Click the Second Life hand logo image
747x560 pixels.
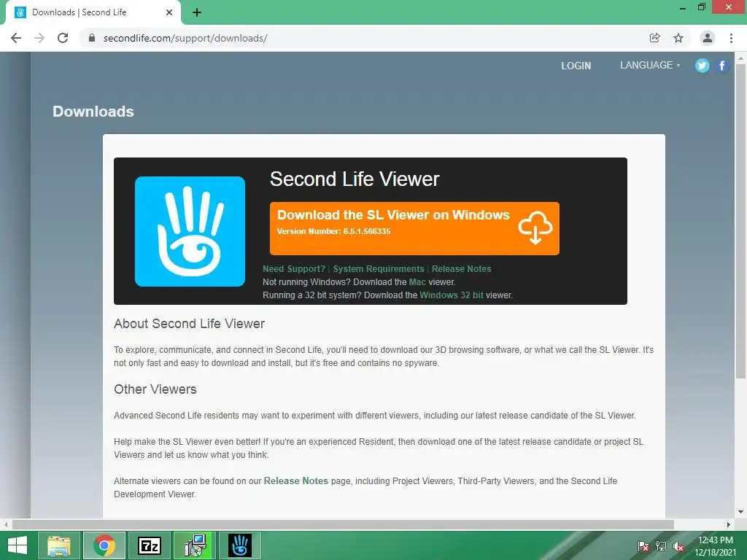pos(190,231)
